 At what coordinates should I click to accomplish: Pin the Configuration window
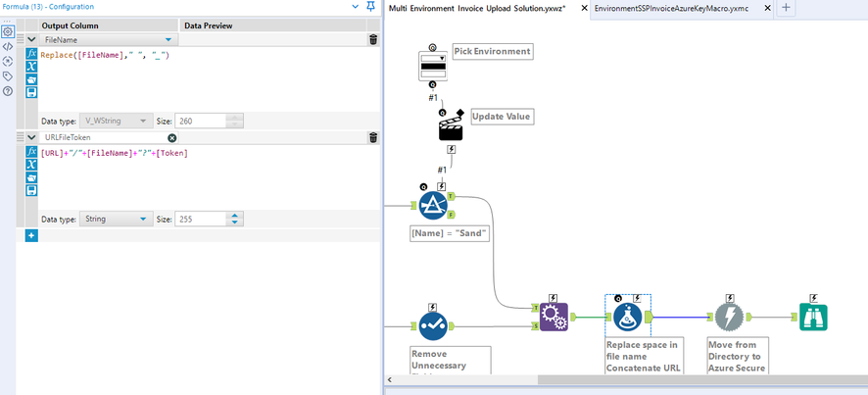click(371, 7)
